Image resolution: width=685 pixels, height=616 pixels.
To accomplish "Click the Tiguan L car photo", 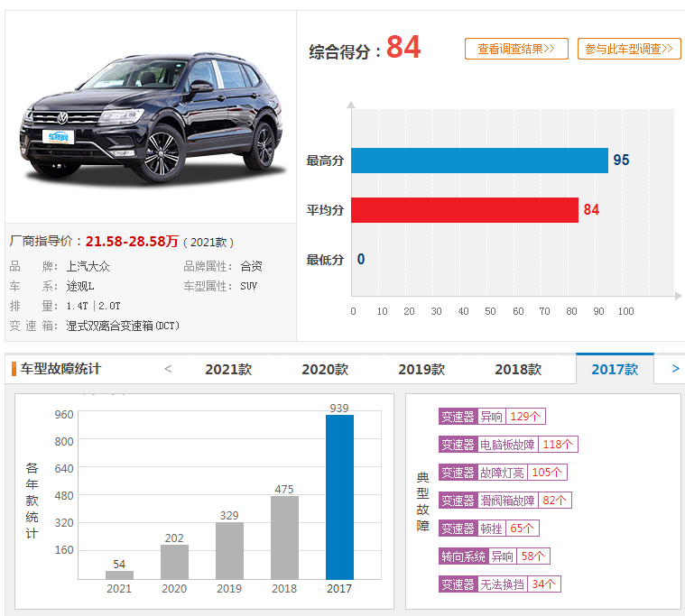I will [149, 117].
